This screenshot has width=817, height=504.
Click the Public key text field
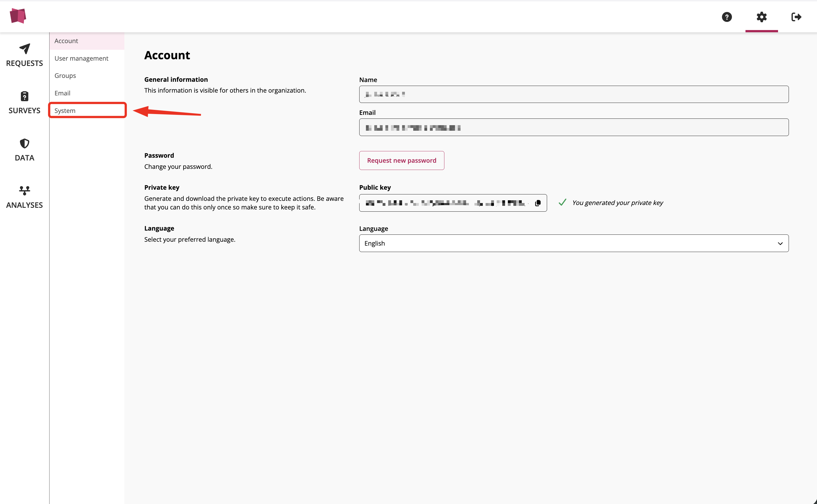pos(447,203)
